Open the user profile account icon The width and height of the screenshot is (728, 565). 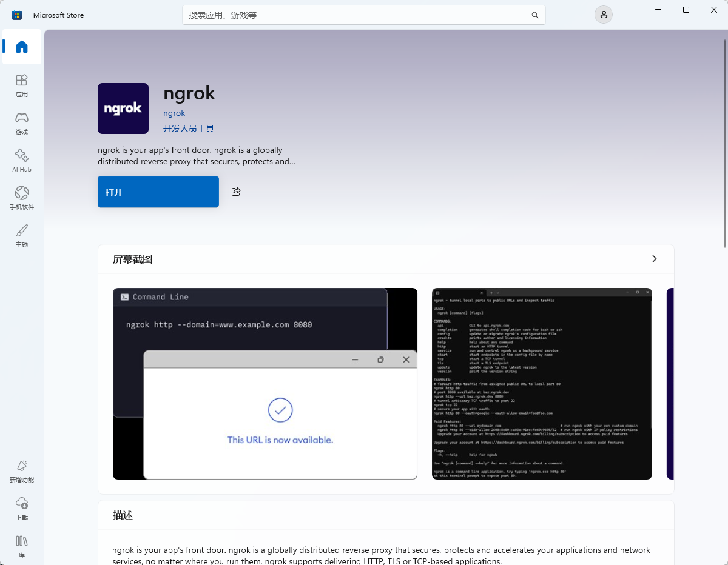(603, 15)
